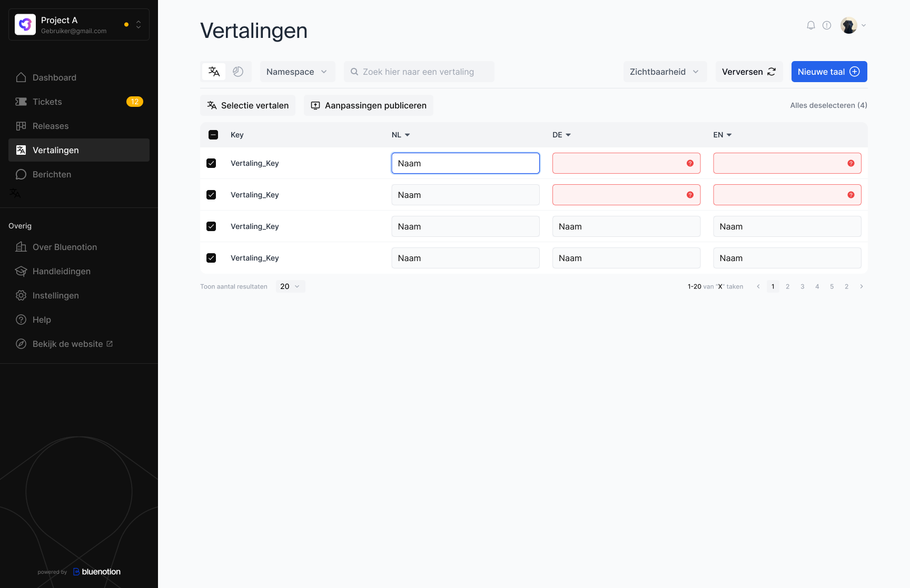Image resolution: width=910 pixels, height=588 pixels.
Task: Uncheck the last Vertaling_Key row checkbox
Action: click(x=211, y=258)
